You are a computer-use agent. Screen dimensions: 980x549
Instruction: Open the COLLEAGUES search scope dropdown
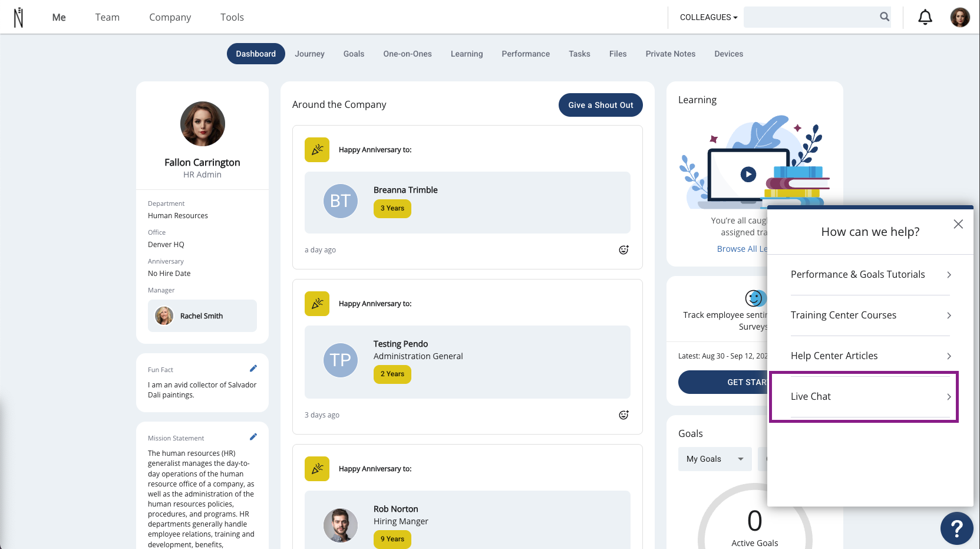tap(708, 17)
